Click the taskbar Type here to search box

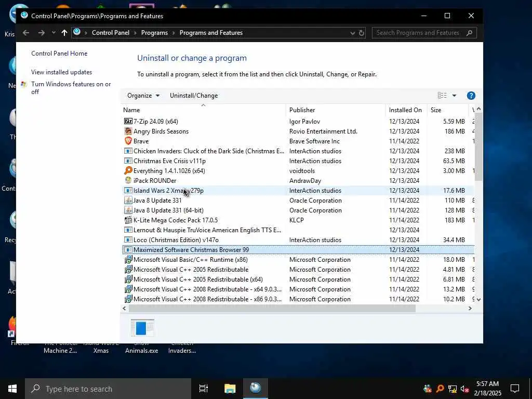(108, 389)
